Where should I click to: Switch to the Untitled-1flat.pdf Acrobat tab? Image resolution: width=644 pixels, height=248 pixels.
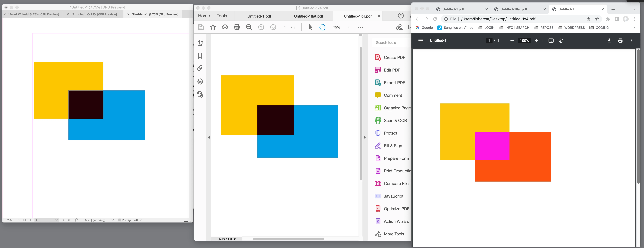(x=308, y=16)
